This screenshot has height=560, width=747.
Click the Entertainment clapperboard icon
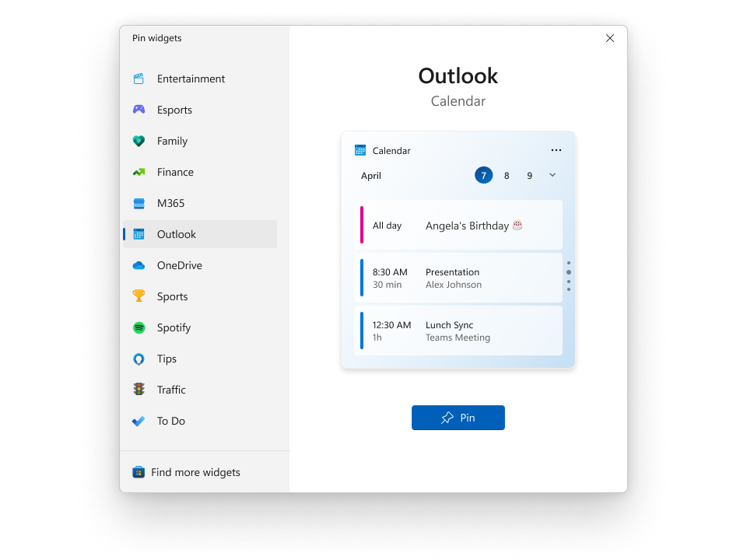139,79
